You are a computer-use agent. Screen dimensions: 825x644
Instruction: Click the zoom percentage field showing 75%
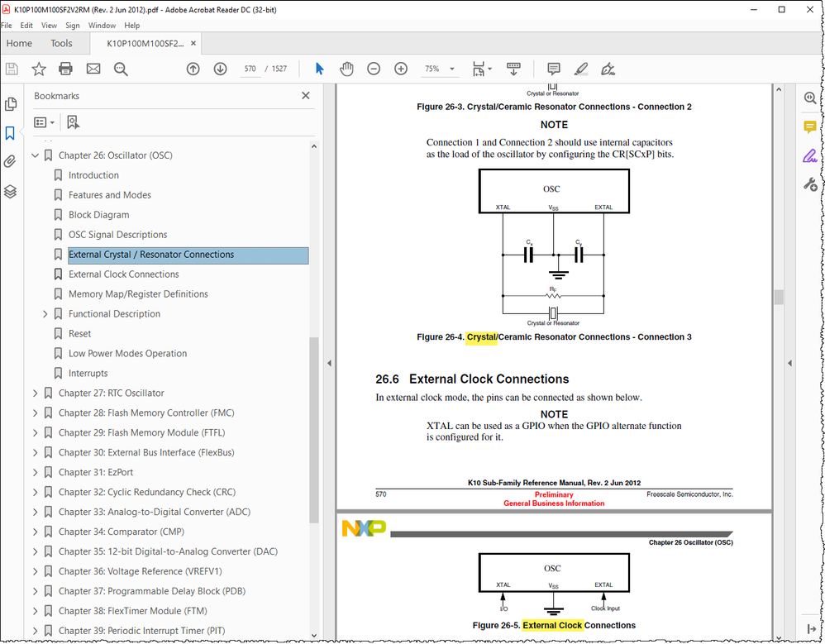(432, 69)
